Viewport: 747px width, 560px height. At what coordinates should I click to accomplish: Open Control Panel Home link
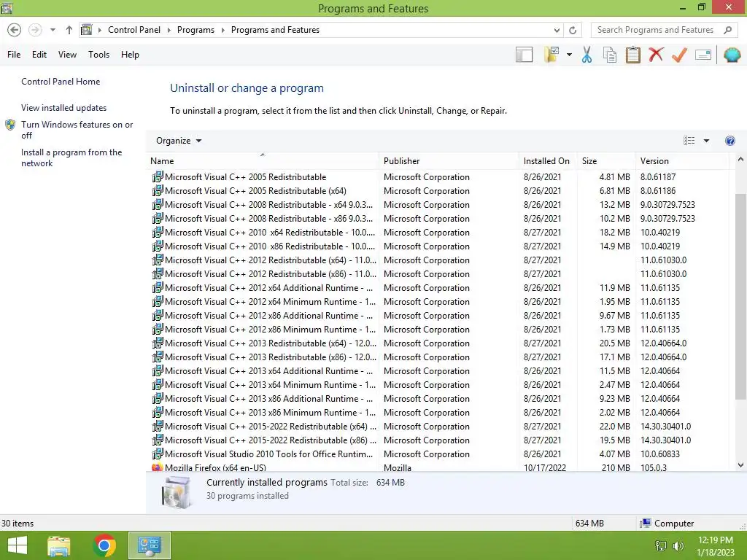(x=61, y=82)
